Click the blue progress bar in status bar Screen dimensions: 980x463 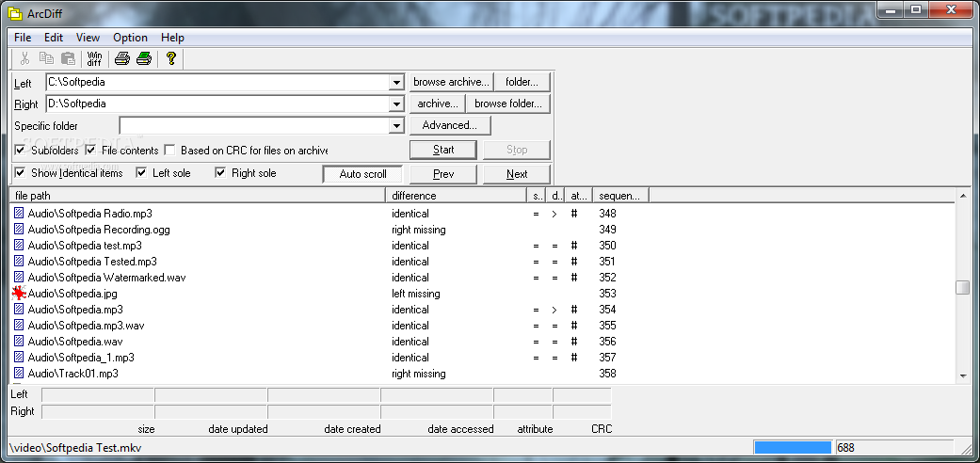pyautogui.click(x=793, y=447)
